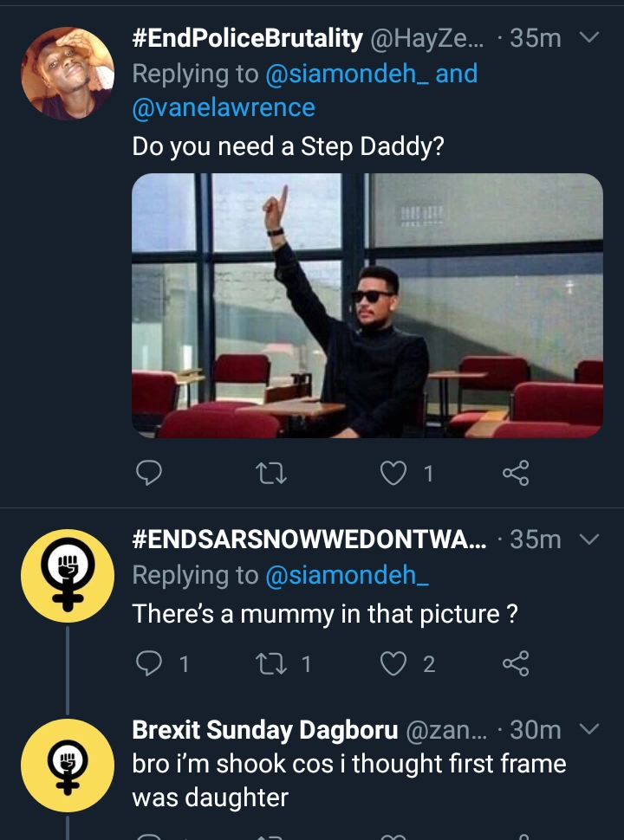Expand options menu for Step Daddy tweet
This screenshot has width=624, height=840.
point(588,38)
